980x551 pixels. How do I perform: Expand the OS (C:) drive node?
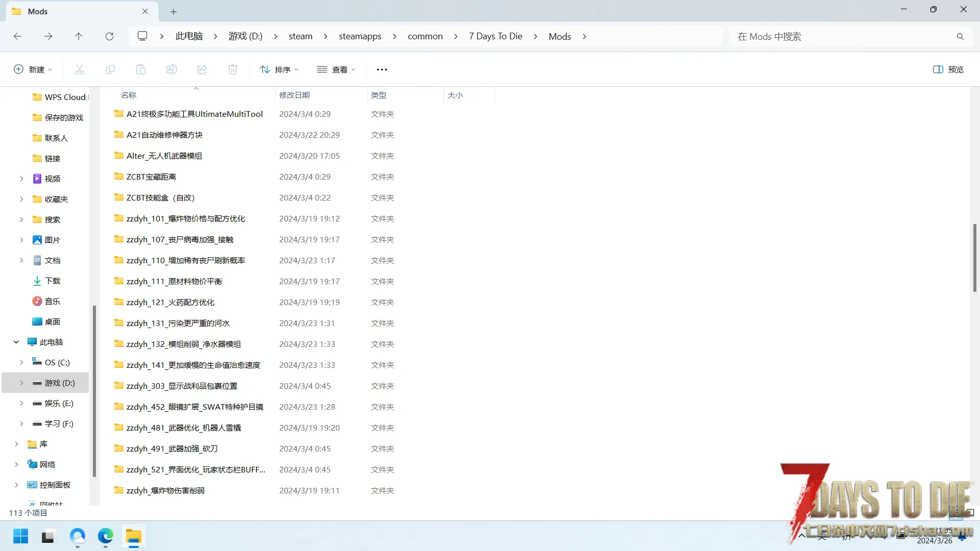click(x=21, y=362)
